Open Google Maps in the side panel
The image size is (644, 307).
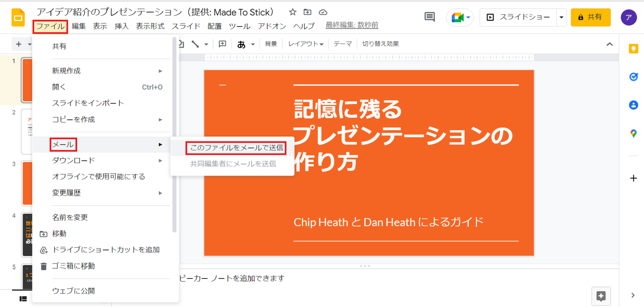pyautogui.click(x=633, y=134)
